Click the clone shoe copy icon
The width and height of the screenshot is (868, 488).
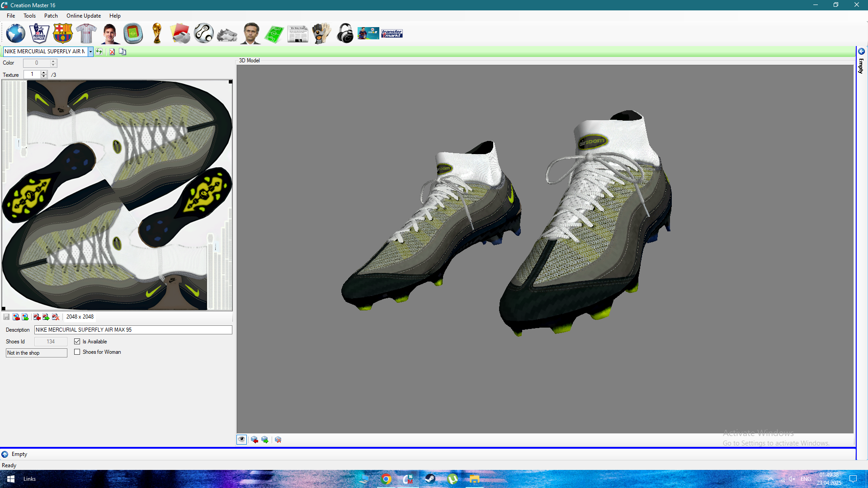(123, 52)
